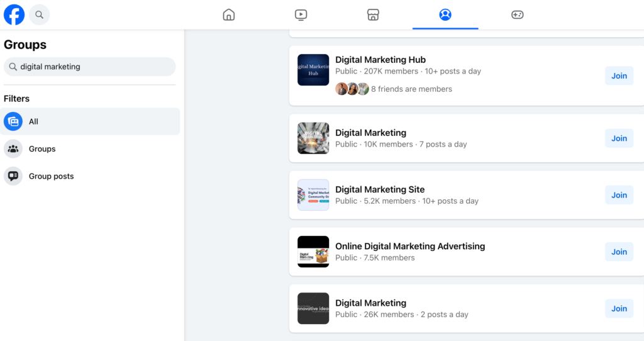Click 'Public · 207K members · 10+ posts a day'

[x=408, y=71]
